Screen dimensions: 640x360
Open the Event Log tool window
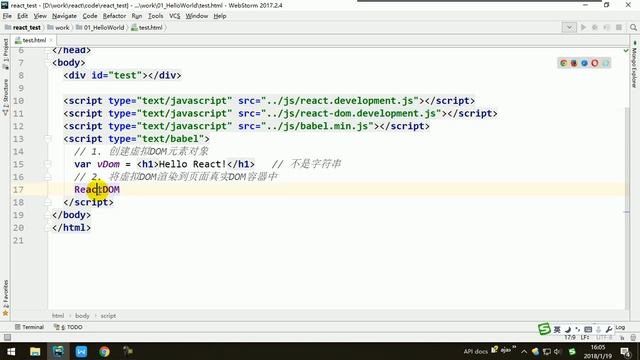620,327
